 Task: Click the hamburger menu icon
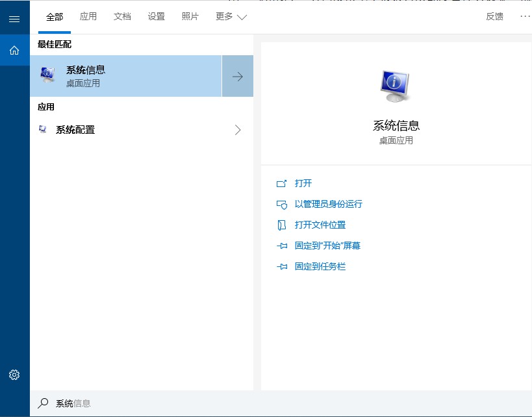(14, 19)
